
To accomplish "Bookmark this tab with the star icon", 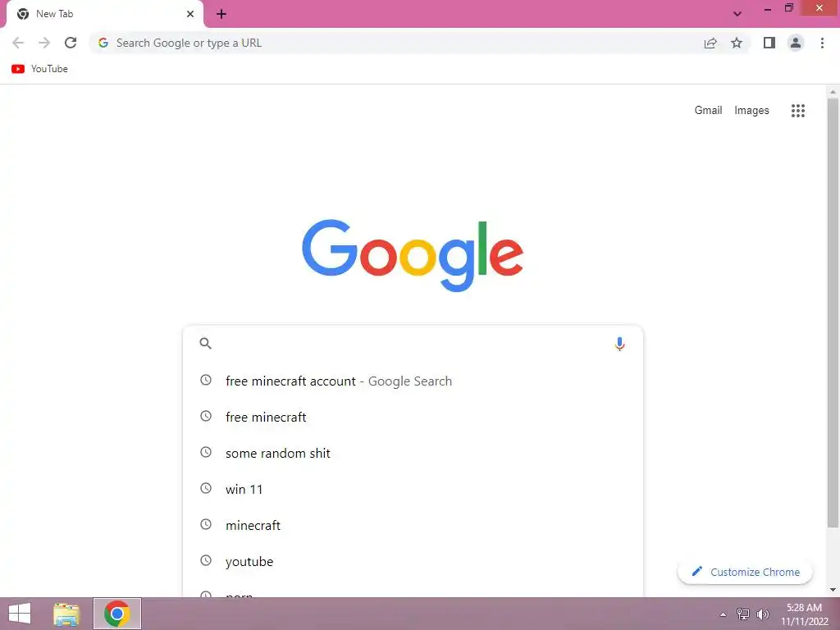I will coord(737,43).
